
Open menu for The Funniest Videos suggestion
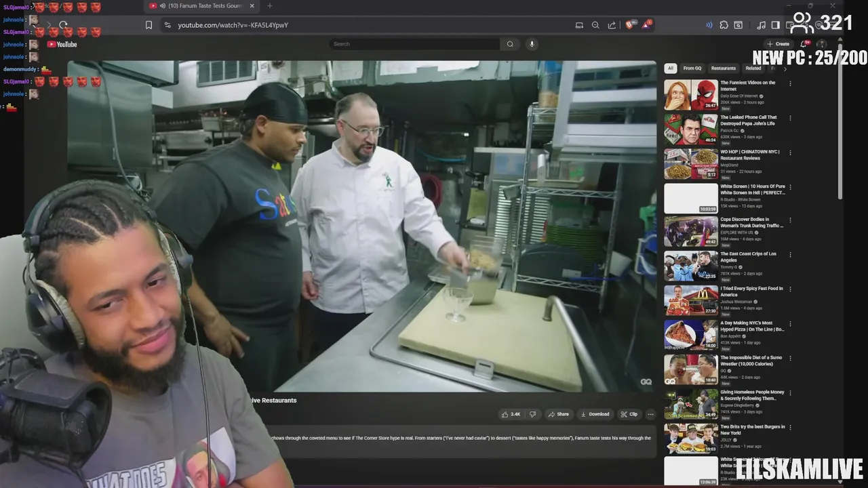coord(790,83)
